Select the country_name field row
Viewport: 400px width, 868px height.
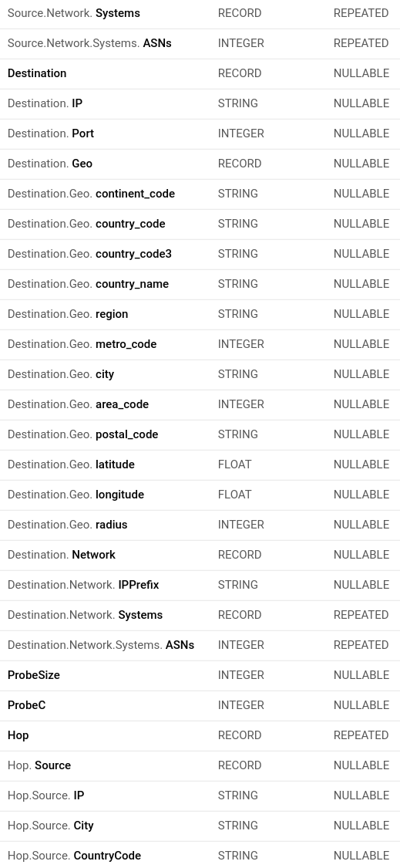[x=200, y=284]
